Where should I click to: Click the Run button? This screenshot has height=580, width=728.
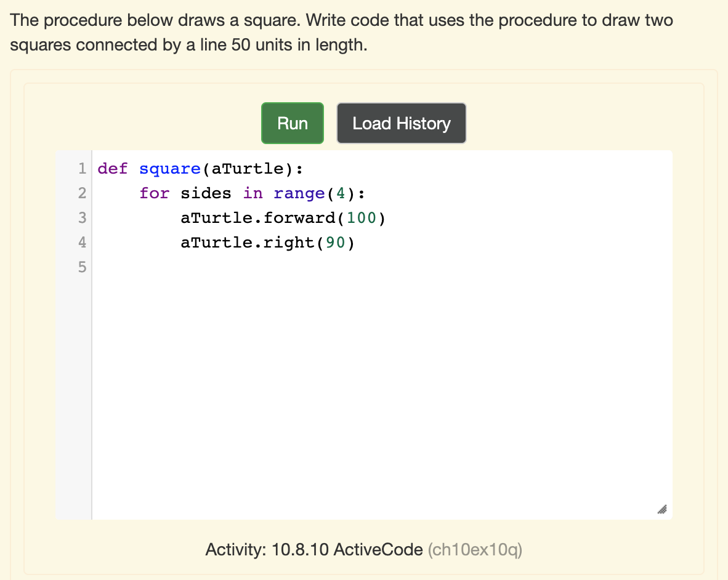coord(292,123)
